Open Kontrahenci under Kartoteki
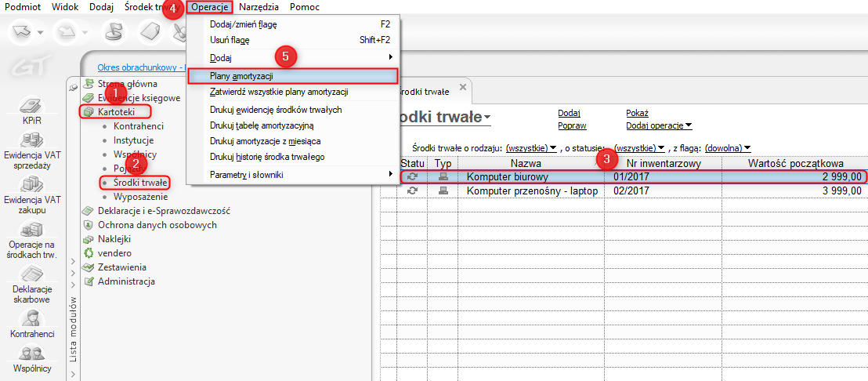 (x=139, y=125)
